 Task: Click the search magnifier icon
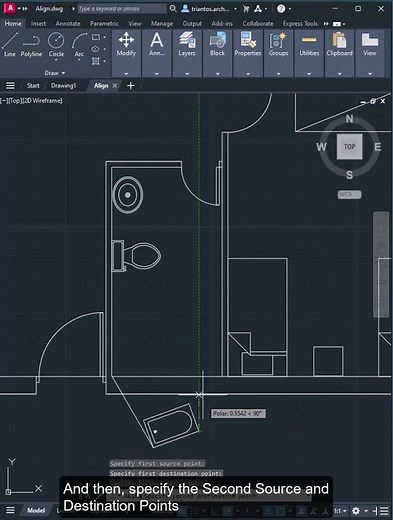pyautogui.click(x=173, y=9)
